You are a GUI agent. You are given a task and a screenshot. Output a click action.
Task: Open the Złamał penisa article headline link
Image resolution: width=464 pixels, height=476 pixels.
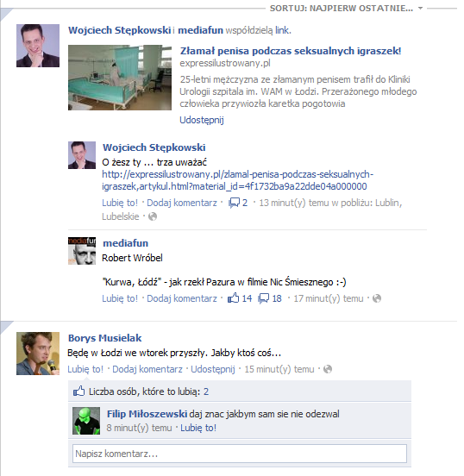click(x=291, y=51)
